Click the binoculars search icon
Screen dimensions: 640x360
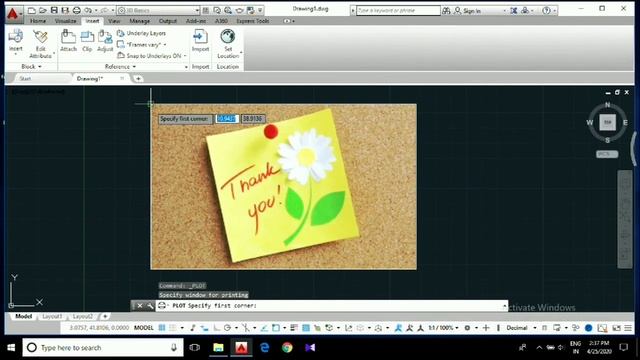(x=447, y=11)
